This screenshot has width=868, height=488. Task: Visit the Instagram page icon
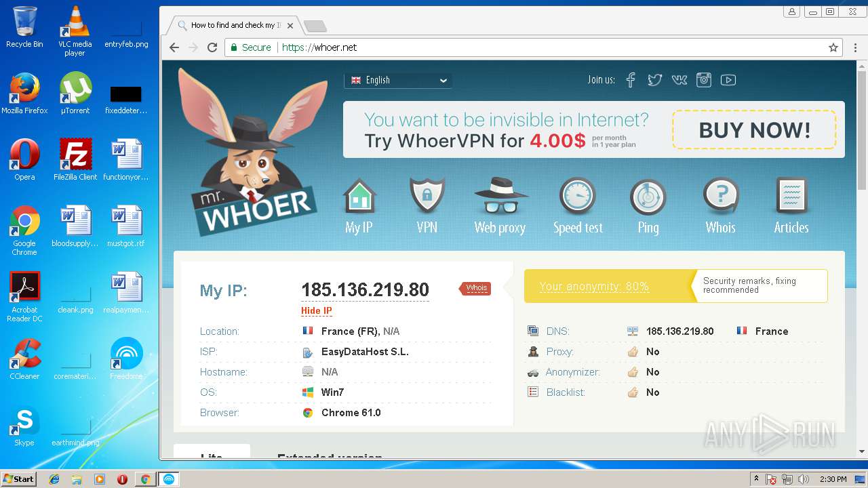click(x=704, y=80)
